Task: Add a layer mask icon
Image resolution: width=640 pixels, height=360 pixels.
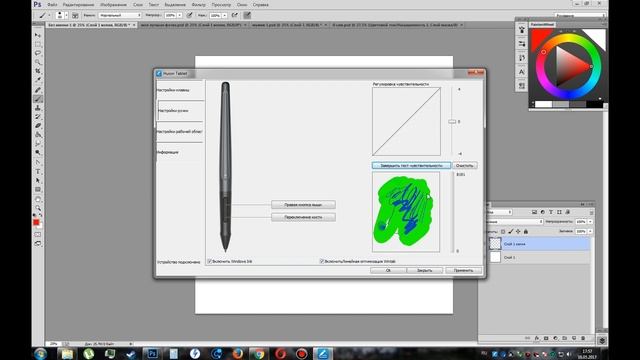Action: pyautogui.click(x=546, y=338)
